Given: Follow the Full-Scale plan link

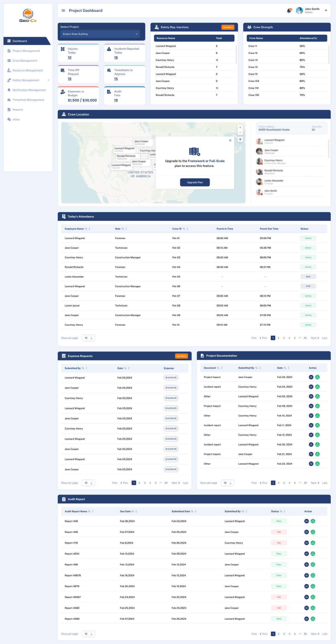Looking at the screenshot, I should (217, 161).
